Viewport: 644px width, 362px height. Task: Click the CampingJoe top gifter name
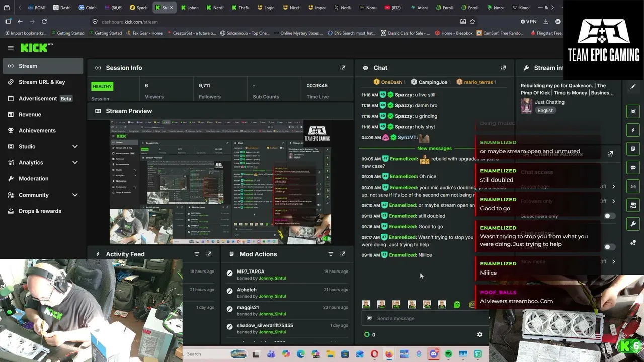tap(433, 82)
